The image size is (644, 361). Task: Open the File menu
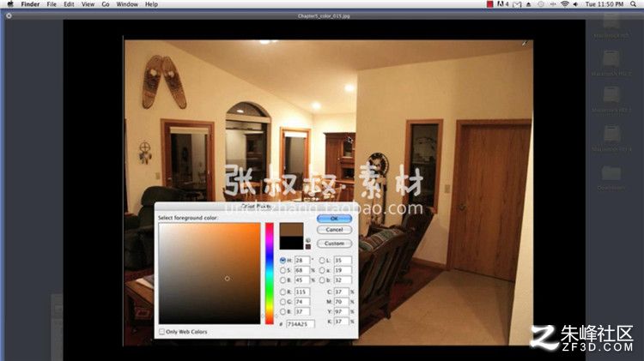tap(52, 4)
